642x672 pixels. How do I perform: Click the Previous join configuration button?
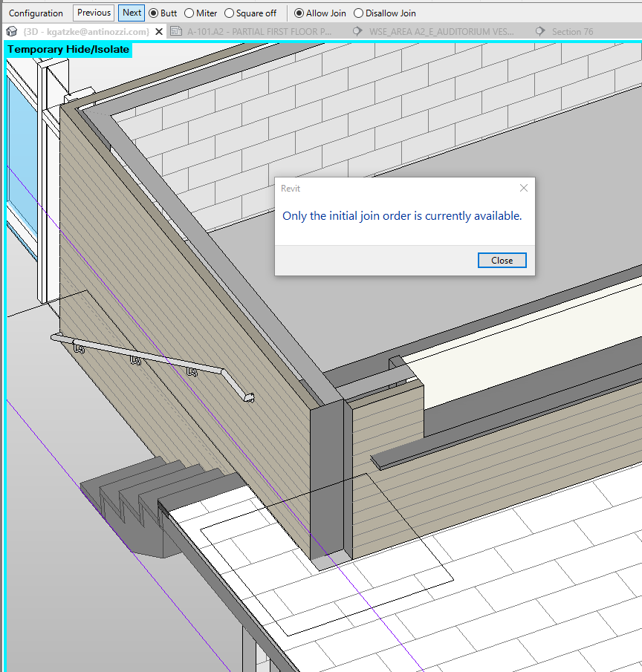click(94, 13)
